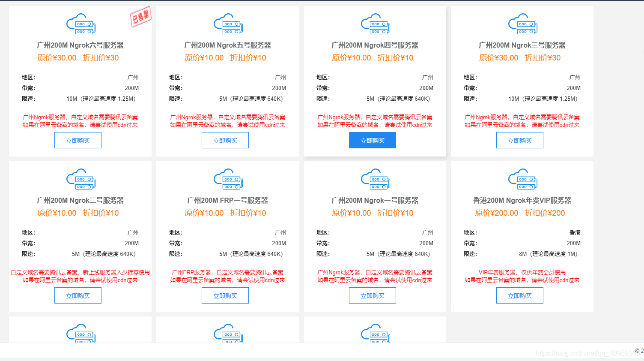
Task: Purchase 广州200M Ngrok三号服务器 via 立即购买
Action: [520, 140]
